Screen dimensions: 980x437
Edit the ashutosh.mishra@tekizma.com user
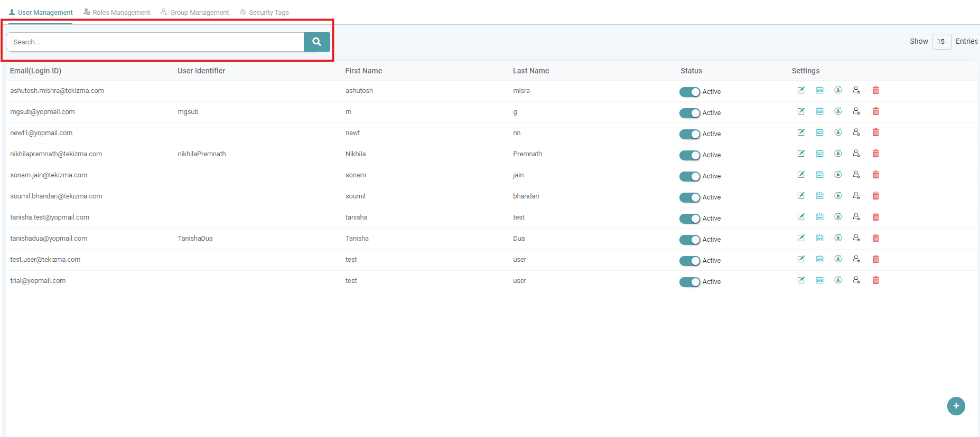point(801,90)
